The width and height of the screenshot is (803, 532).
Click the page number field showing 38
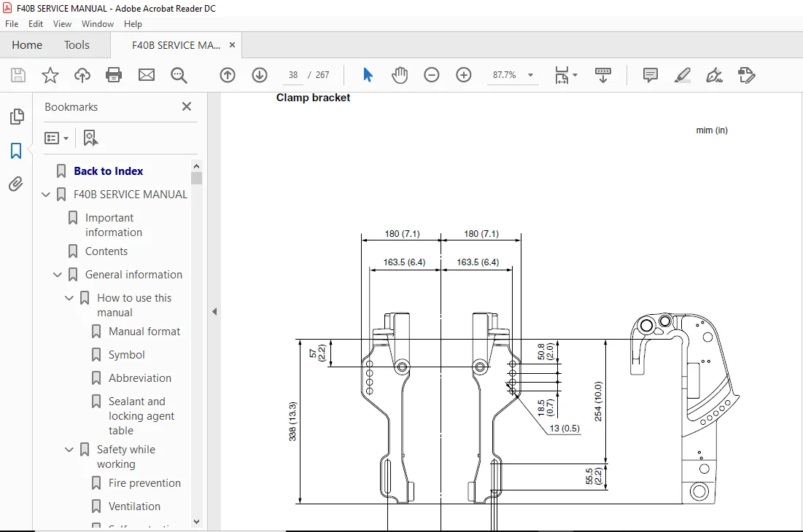[293, 75]
